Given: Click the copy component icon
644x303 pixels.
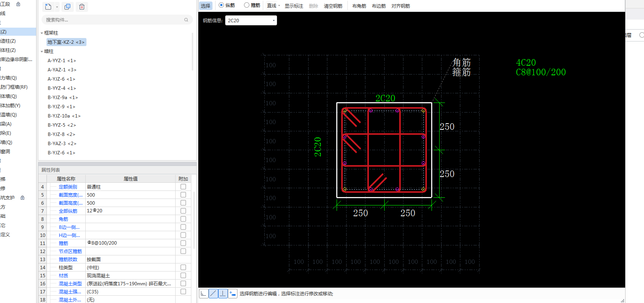Looking at the screenshot, I should click(67, 7).
